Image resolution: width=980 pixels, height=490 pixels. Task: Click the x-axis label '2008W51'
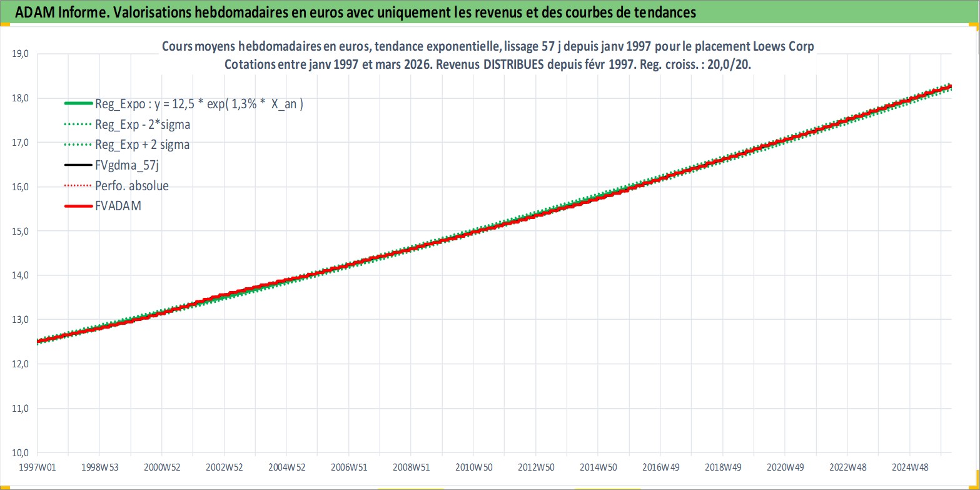[412, 467]
